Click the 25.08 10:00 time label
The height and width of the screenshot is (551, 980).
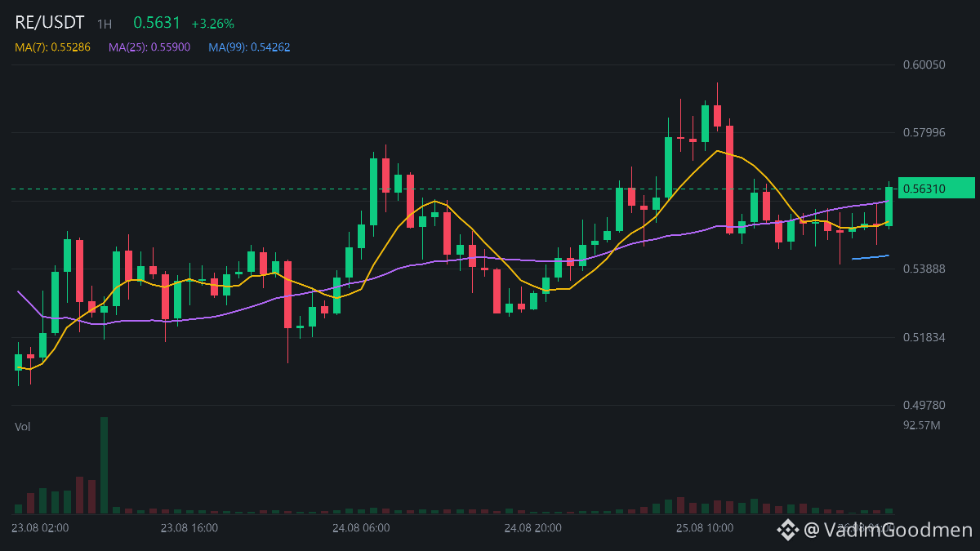705,528
